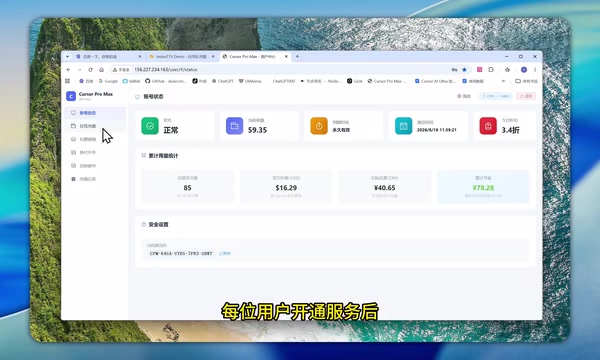Switch to the Baidu browser tab

(108, 56)
